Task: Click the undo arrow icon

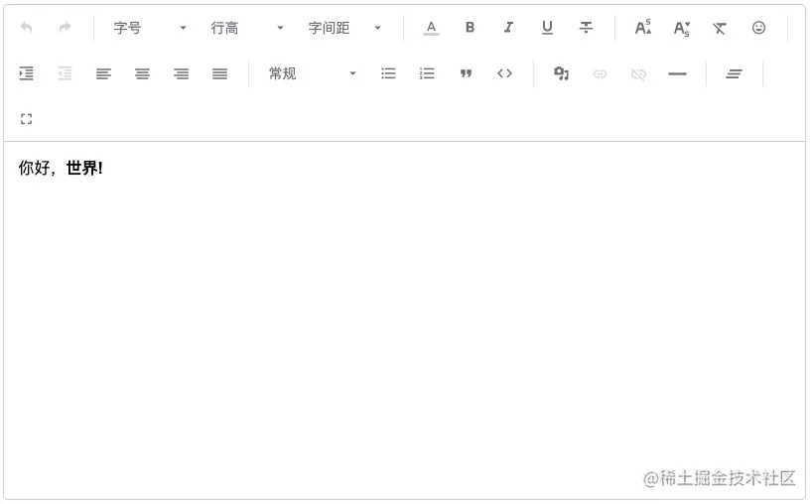Action: [27, 28]
